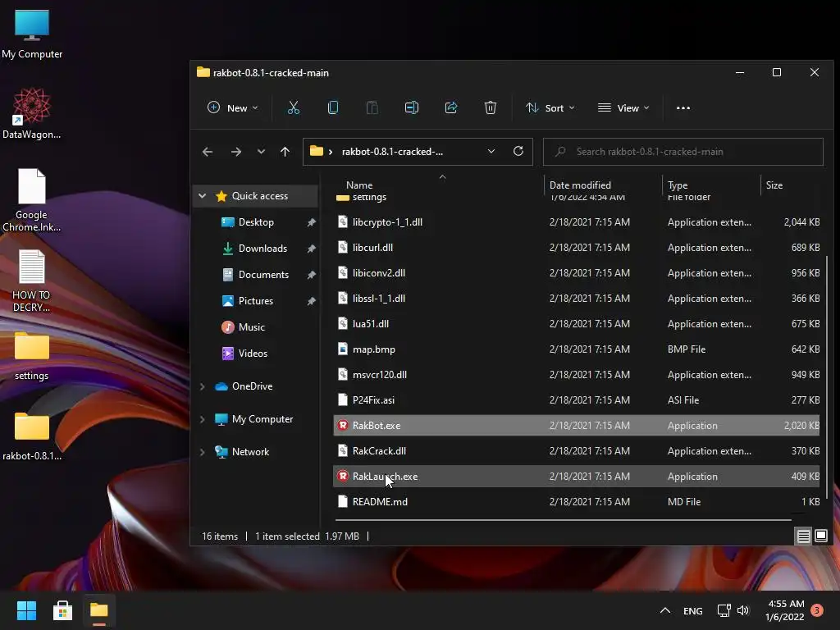Open Music in navigation pane

251,327
